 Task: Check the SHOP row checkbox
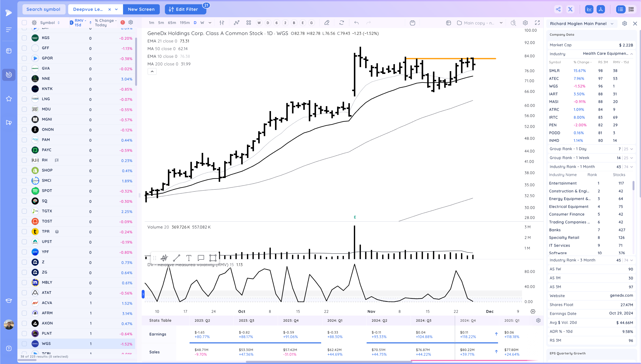[x=24, y=170]
